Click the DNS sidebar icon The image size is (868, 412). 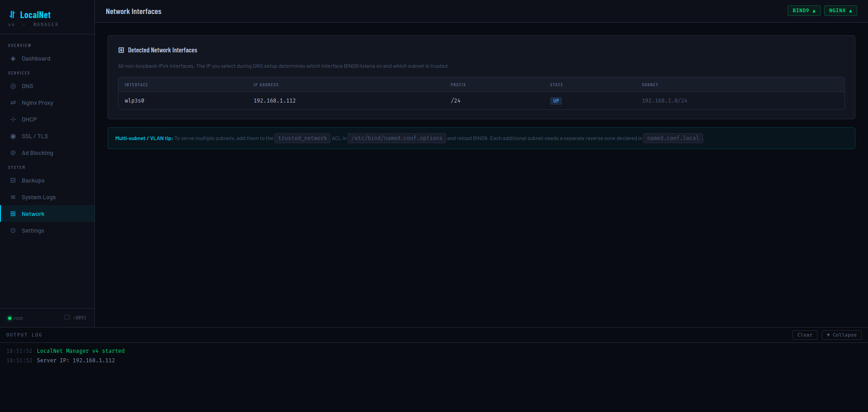13,86
